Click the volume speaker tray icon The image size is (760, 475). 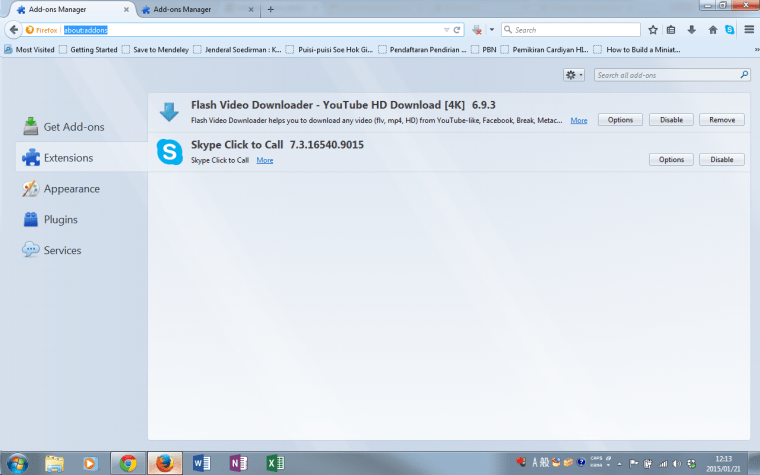pos(677,464)
